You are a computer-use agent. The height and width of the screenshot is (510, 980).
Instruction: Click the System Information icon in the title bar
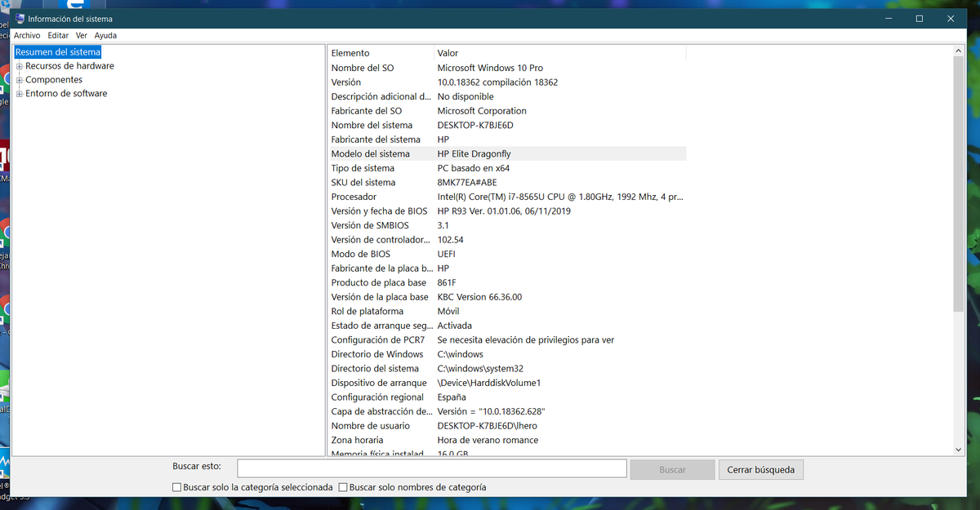pyautogui.click(x=19, y=17)
